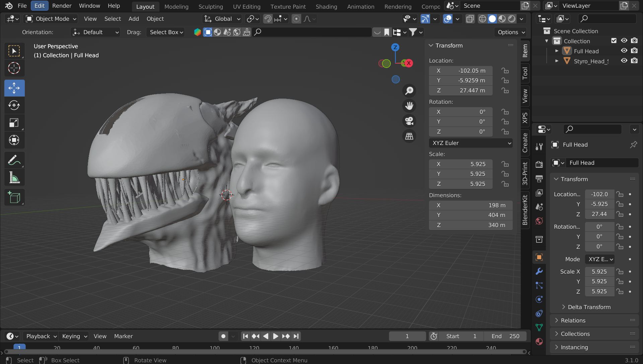The image size is (643, 364).
Task: Jump to the timeline end frame button
Action: click(x=296, y=336)
